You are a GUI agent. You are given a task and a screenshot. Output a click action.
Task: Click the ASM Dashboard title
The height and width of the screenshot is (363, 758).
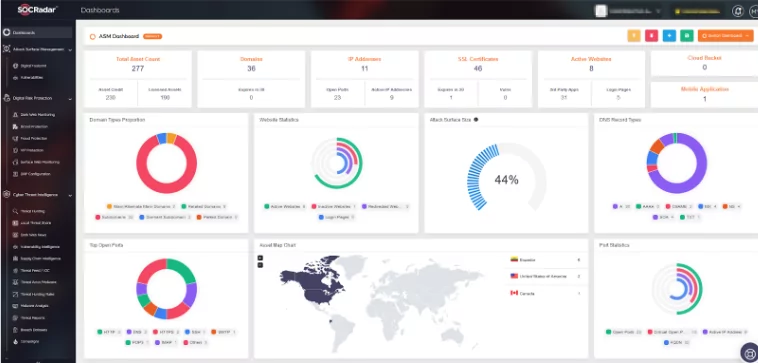pos(119,36)
